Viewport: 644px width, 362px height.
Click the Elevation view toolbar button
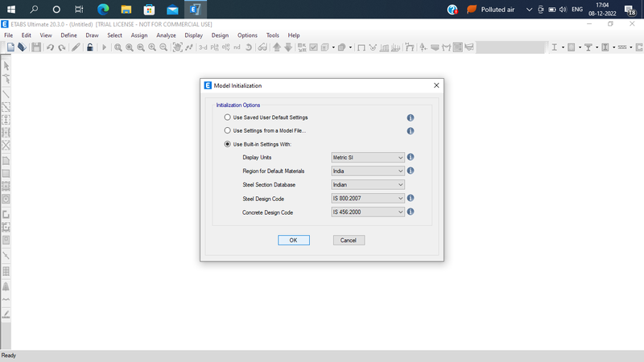click(226, 47)
